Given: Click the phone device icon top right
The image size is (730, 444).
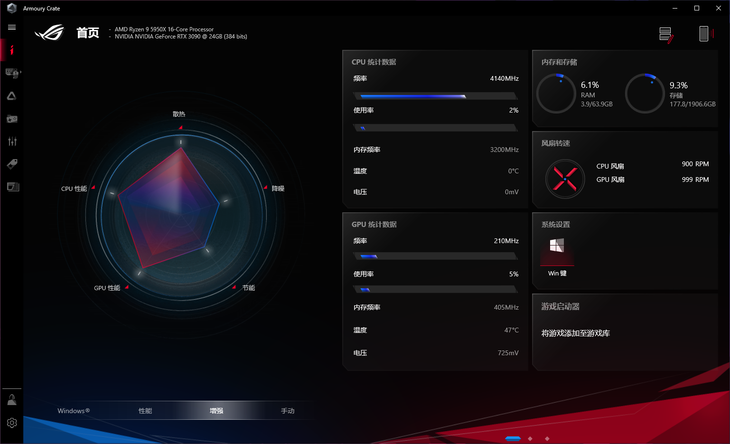Looking at the screenshot, I should click(x=704, y=34).
